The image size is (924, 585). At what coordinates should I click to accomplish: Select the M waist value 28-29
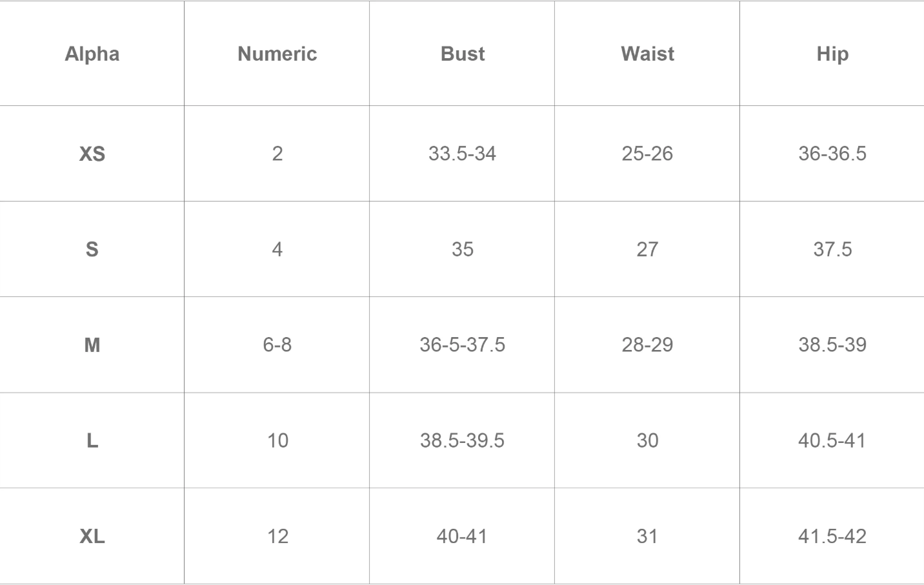(647, 345)
